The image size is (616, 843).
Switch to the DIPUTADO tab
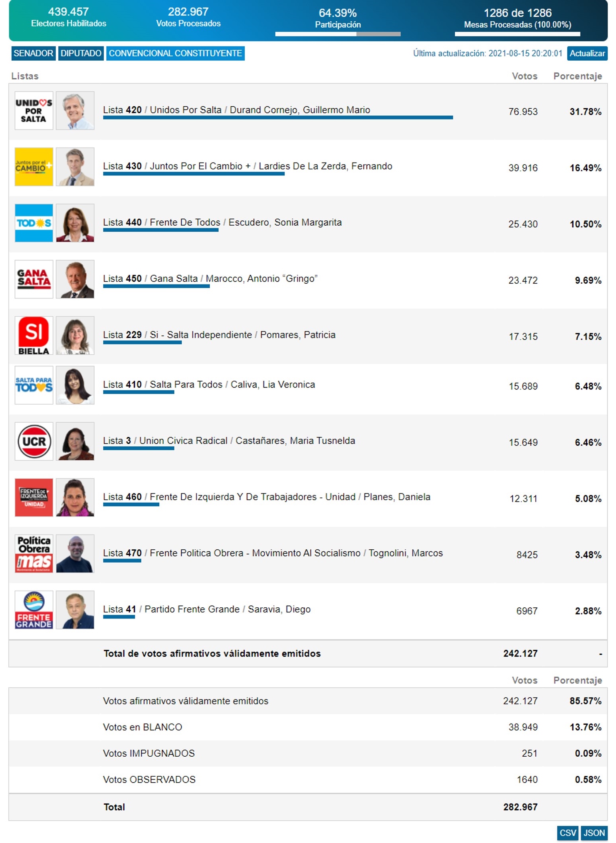(81, 53)
